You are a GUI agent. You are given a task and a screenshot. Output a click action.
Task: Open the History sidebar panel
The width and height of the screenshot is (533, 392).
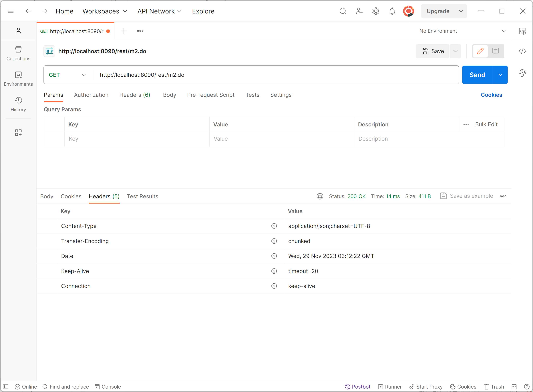[18, 104]
